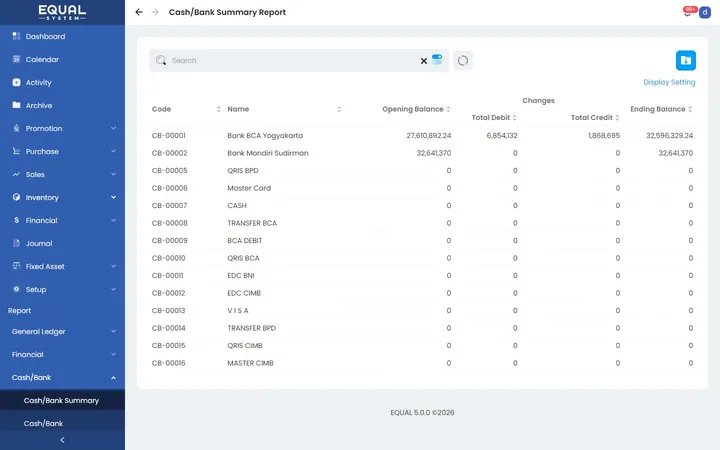This screenshot has height=450, width=720.
Task: Open the user avatar 'd' menu
Action: coord(705,12)
